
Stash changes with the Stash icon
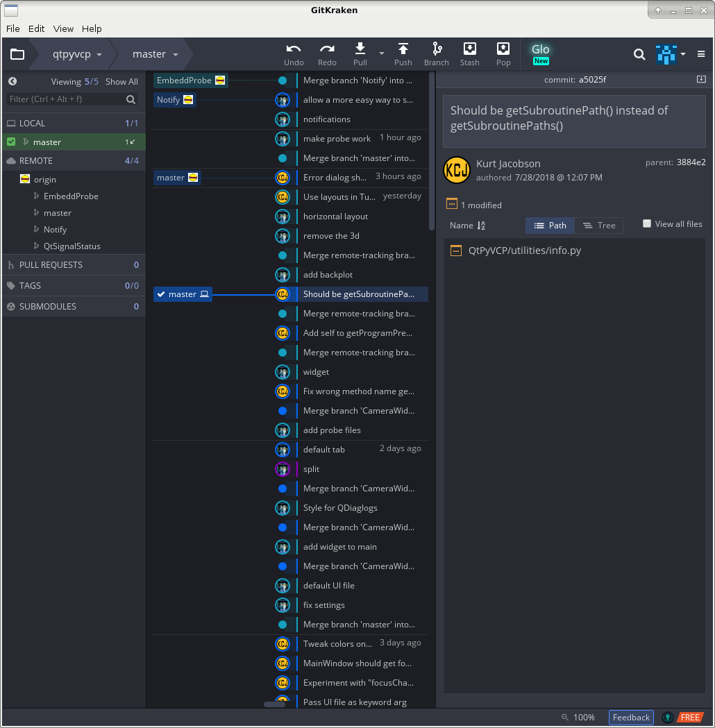click(469, 49)
